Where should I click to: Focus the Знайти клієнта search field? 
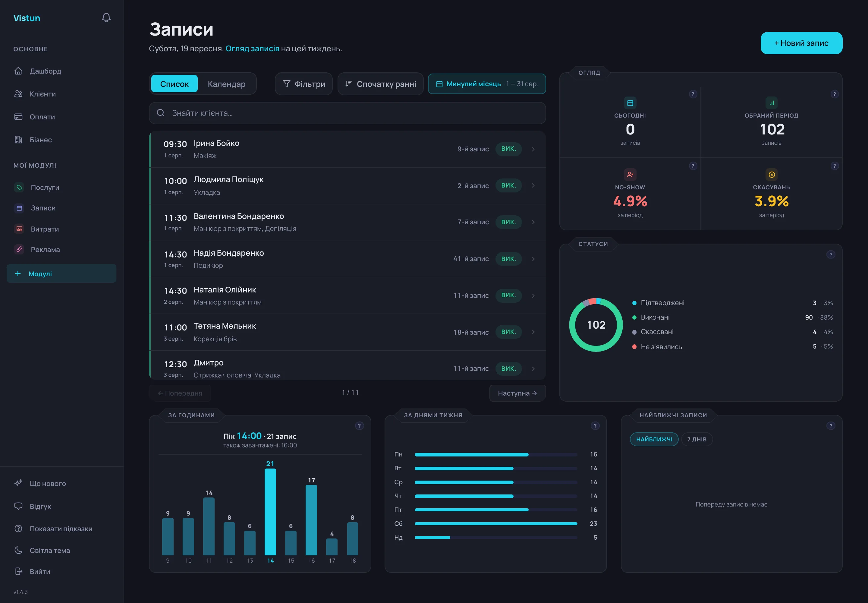point(347,113)
